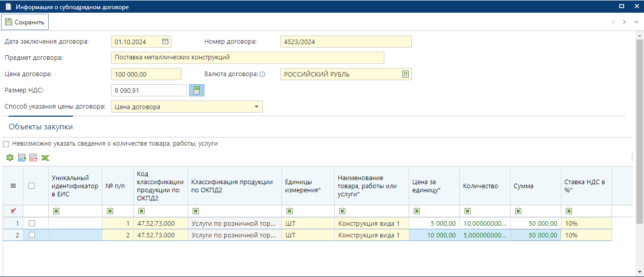Viewport: 644px width, 277px height.
Task: Open filter for Единицы измерения column
Action: point(289,211)
